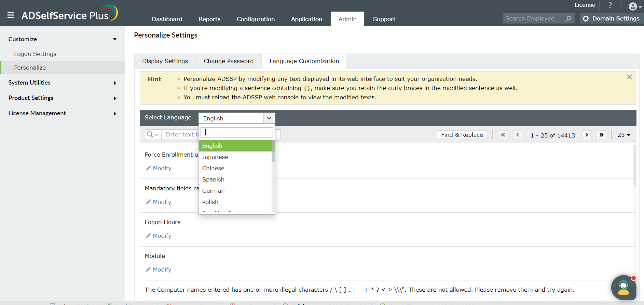Image resolution: width=644 pixels, height=305 pixels.
Task: Click the pencil icon for Logon Hours
Action: (x=148, y=236)
